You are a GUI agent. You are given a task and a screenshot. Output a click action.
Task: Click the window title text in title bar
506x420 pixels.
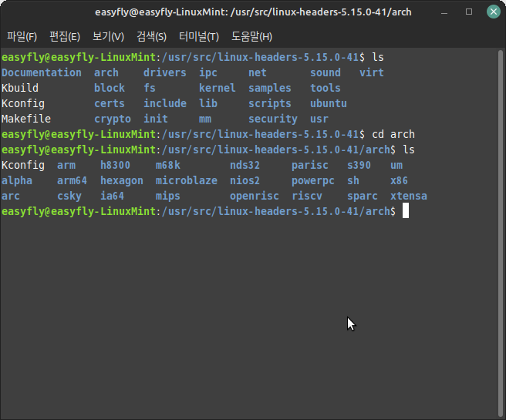coord(253,12)
